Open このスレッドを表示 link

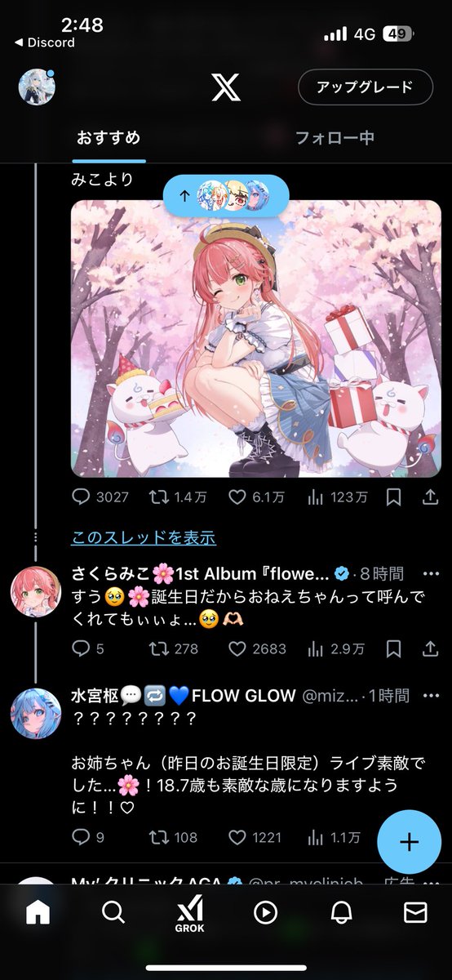(x=144, y=537)
